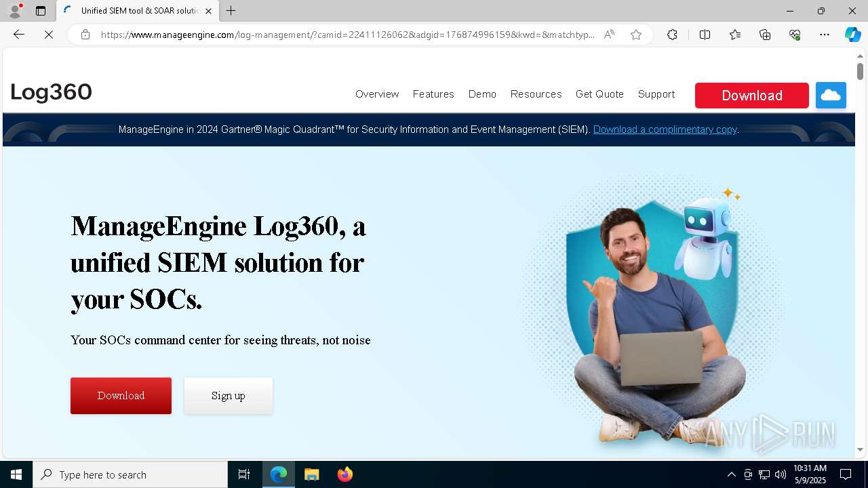Open Browser essentials heart icon

tap(795, 35)
